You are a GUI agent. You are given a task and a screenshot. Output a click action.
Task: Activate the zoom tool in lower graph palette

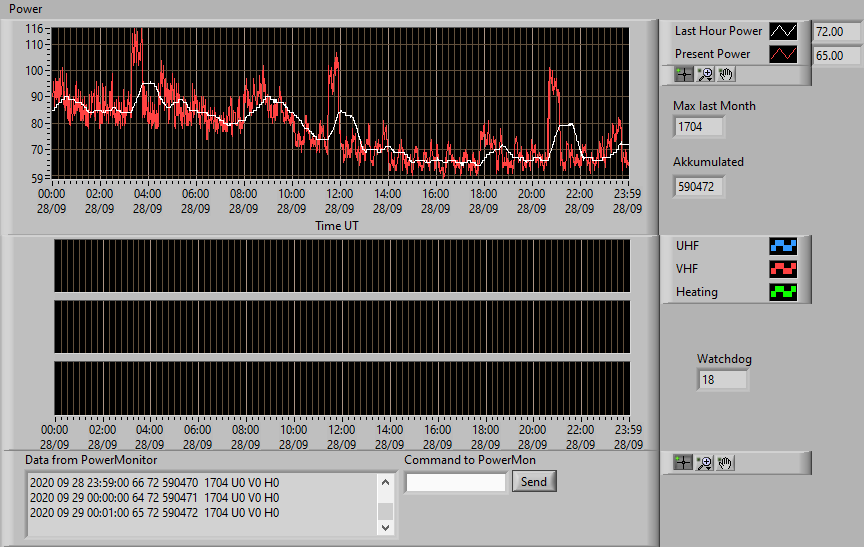coord(704,463)
